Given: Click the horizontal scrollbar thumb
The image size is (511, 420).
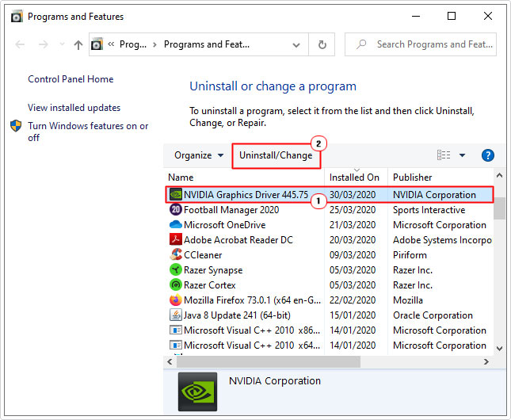Looking at the screenshot, I should click(269, 361).
